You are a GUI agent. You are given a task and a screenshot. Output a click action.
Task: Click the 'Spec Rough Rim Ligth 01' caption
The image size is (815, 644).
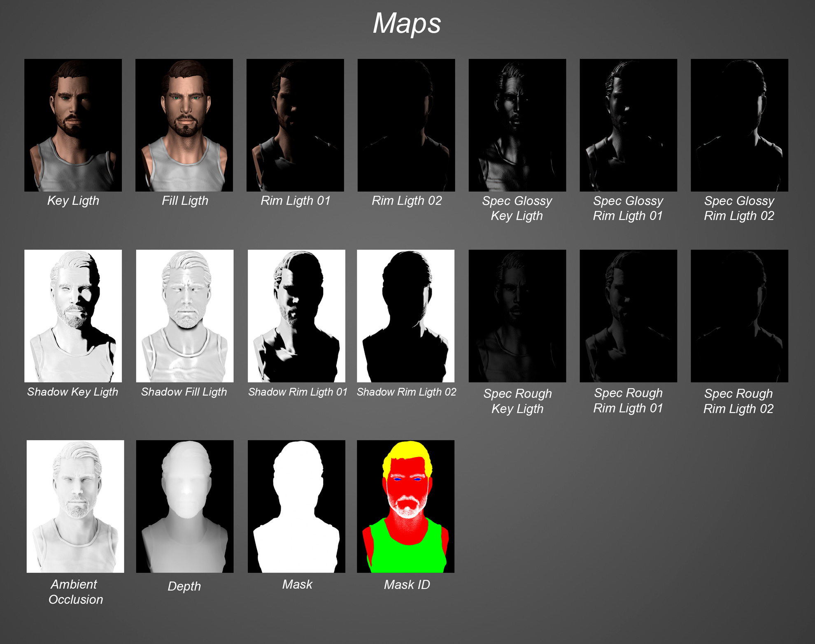(x=628, y=401)
